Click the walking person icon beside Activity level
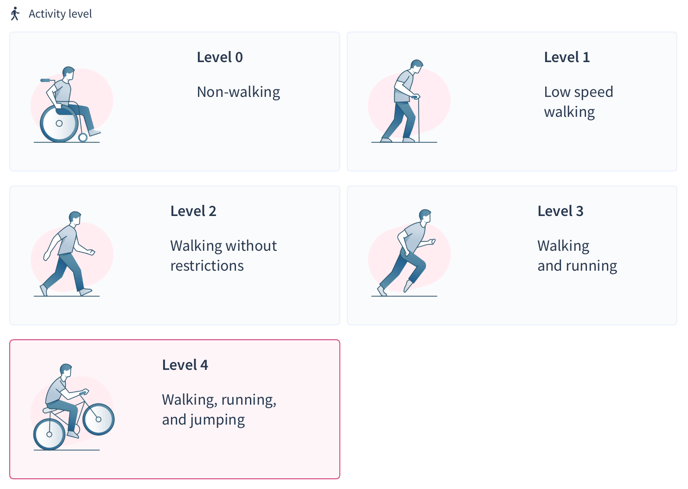This screenshot has height=489, width=688. [15, 14]
